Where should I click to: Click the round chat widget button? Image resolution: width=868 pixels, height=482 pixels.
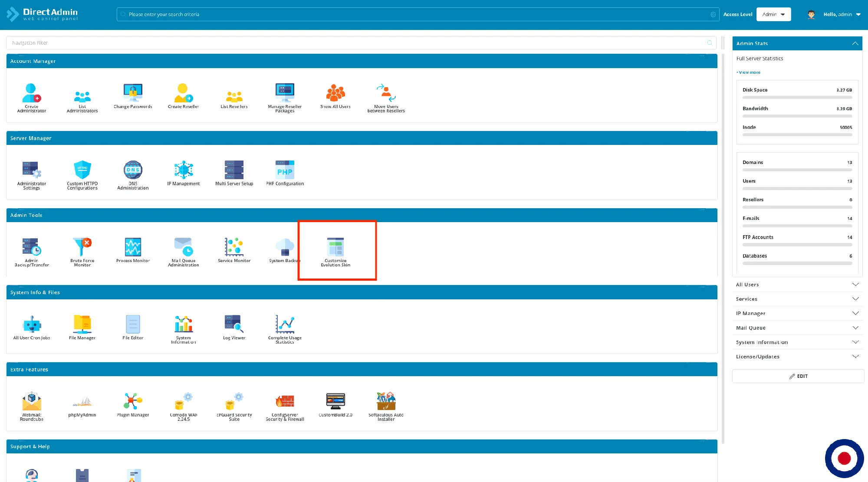point(844,458)
